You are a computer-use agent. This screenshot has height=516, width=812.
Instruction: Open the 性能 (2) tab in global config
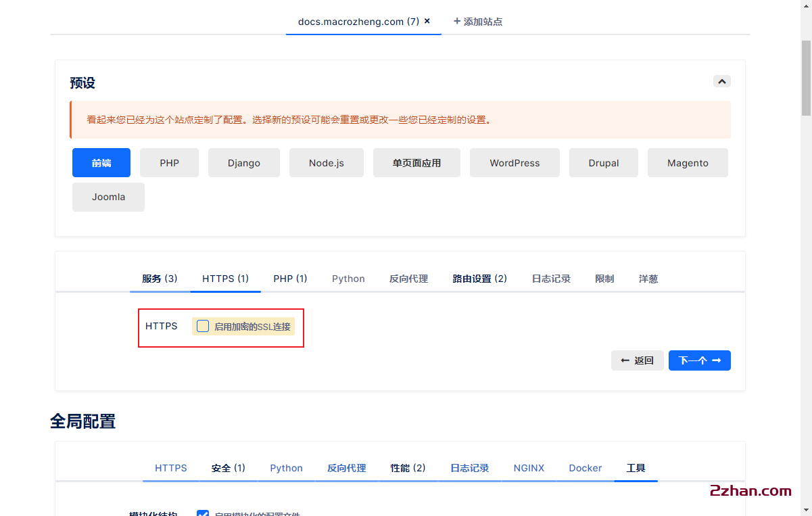tap(408, 467)
